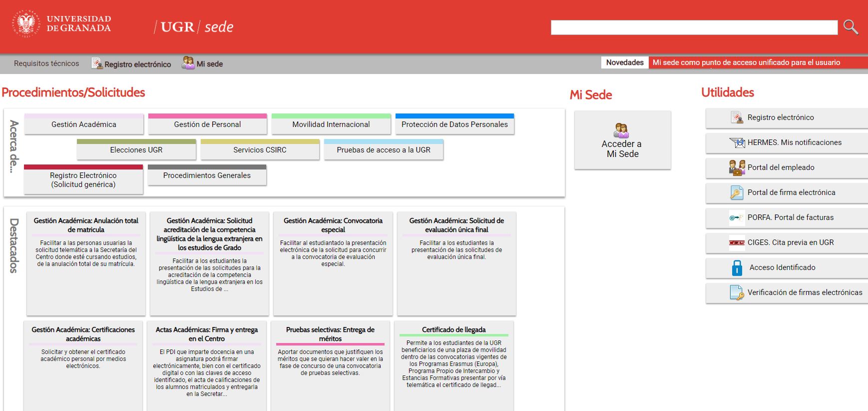The image size is (868, 411).
Task: Click the Portal de firma electrónica icon
Action: (x=737, y=192)
